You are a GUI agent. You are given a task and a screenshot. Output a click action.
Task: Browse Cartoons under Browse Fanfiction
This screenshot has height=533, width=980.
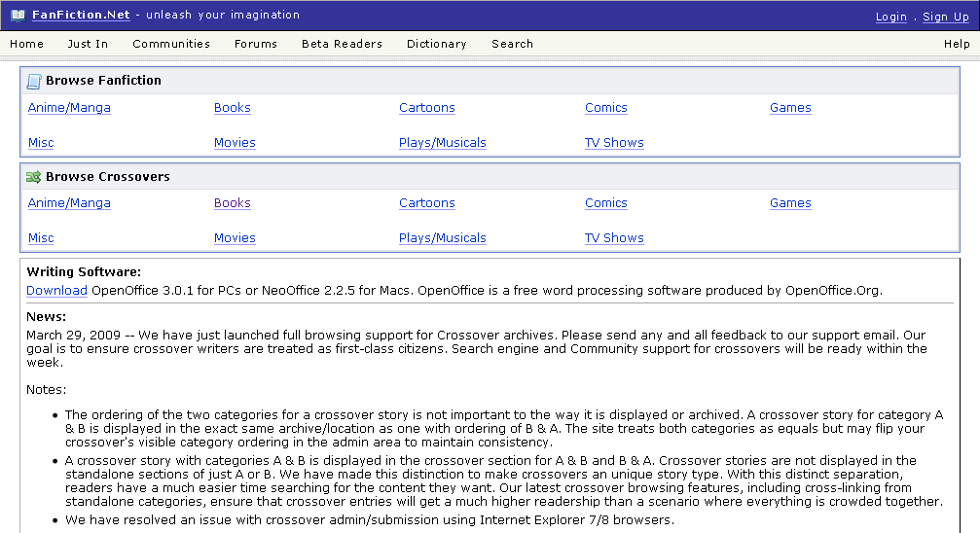point(427,107)
